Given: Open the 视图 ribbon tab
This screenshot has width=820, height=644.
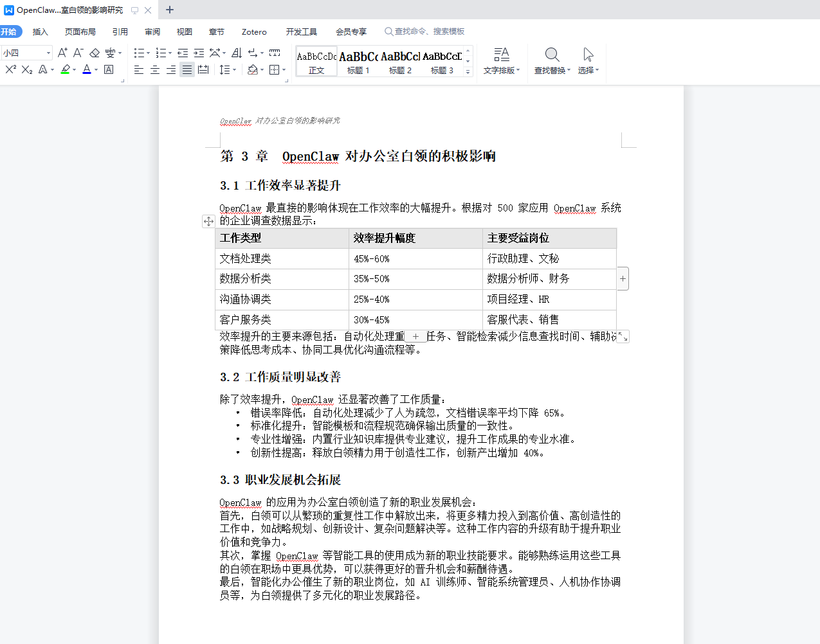Looking at the screenshot, I should click(x=185, y=31).
